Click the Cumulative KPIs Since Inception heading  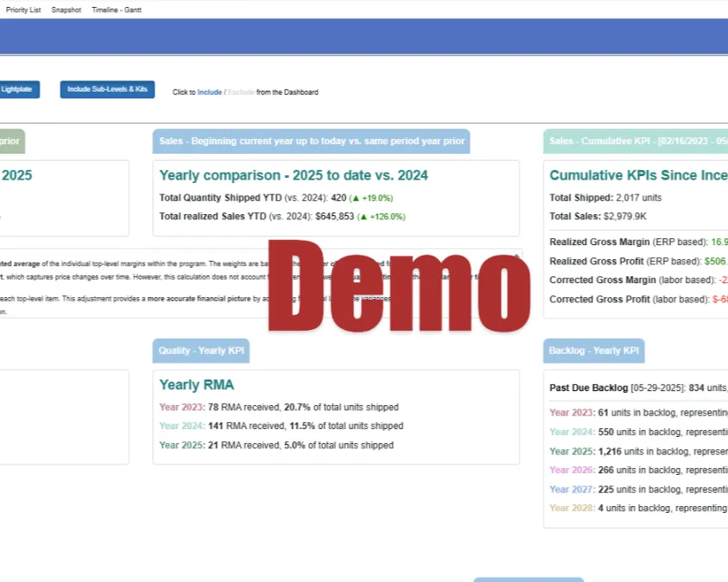(637, 175)
